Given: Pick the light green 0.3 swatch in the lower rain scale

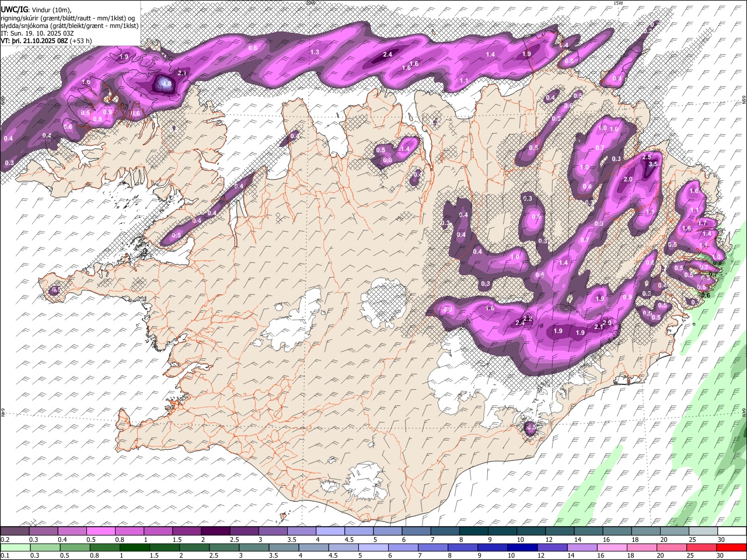Looking at the screenshot, I should [x=45, y=547].
